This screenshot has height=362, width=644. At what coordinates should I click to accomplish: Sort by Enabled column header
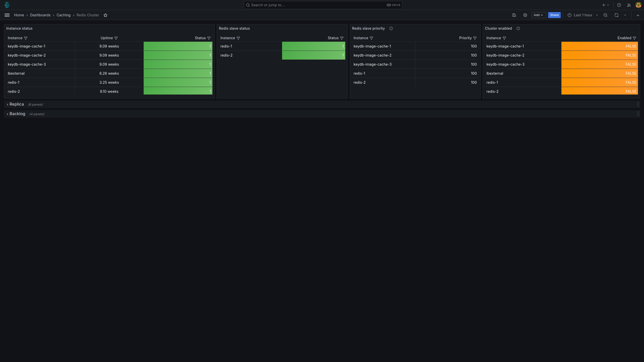pos(624,38)
